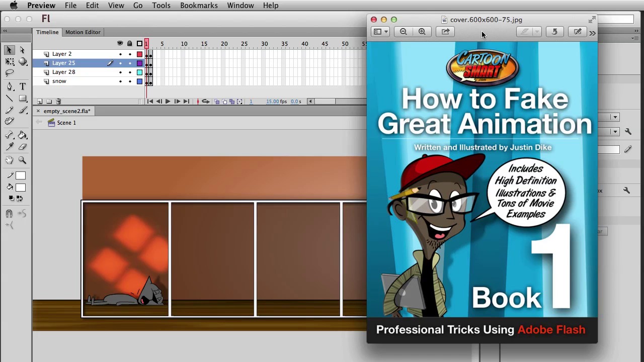Screen dimensions: 644x362
Task: Open the Edit menu
Action: tap(92, 6)
